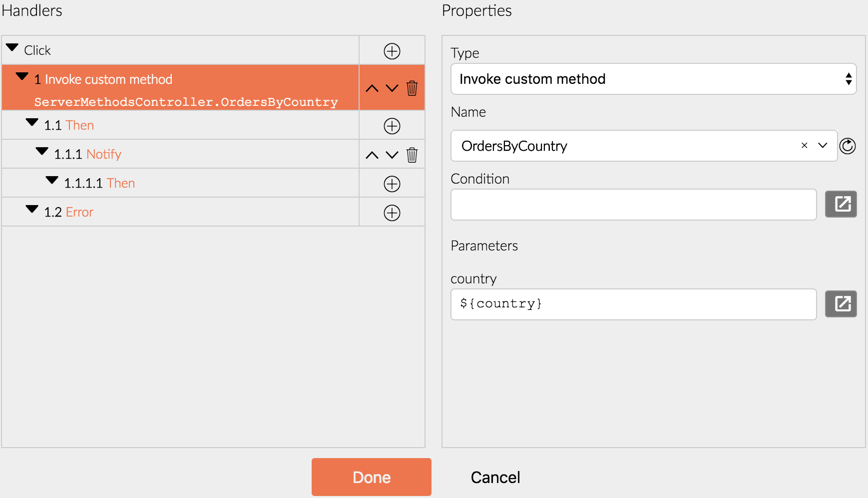The height and width of the screenshot is (498, 868).
Task: Expand the Name combo box list
Action: coord(823,146)
